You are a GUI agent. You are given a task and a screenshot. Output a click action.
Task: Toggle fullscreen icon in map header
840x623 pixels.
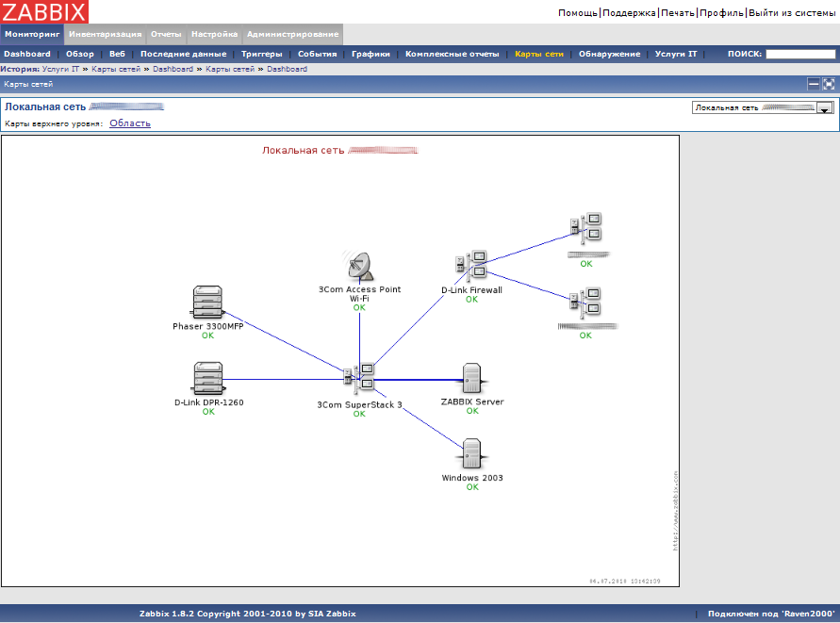coord(829,84)
